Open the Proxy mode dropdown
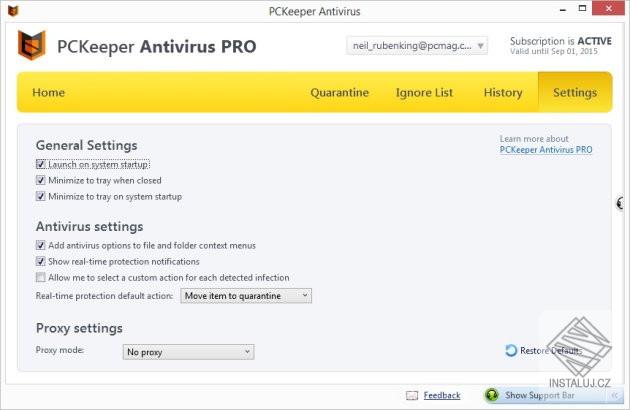630x410 pixels. tap(188, 352)
